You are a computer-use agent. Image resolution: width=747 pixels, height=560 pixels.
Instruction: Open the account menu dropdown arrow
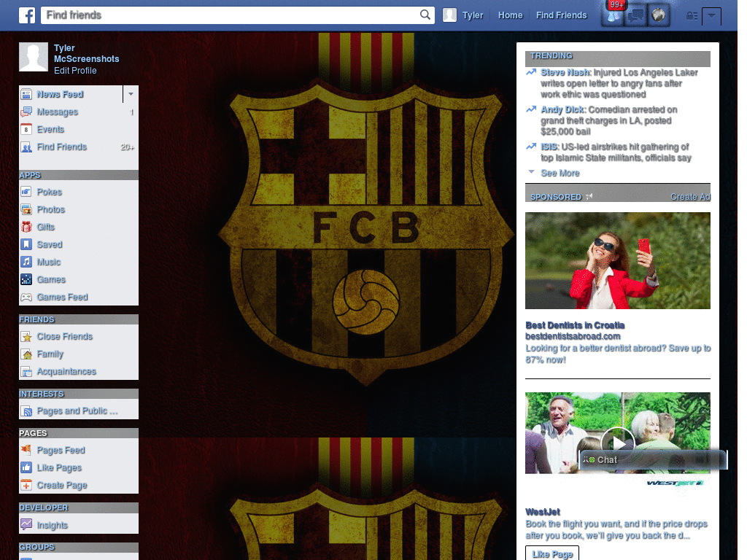point(711,16)
